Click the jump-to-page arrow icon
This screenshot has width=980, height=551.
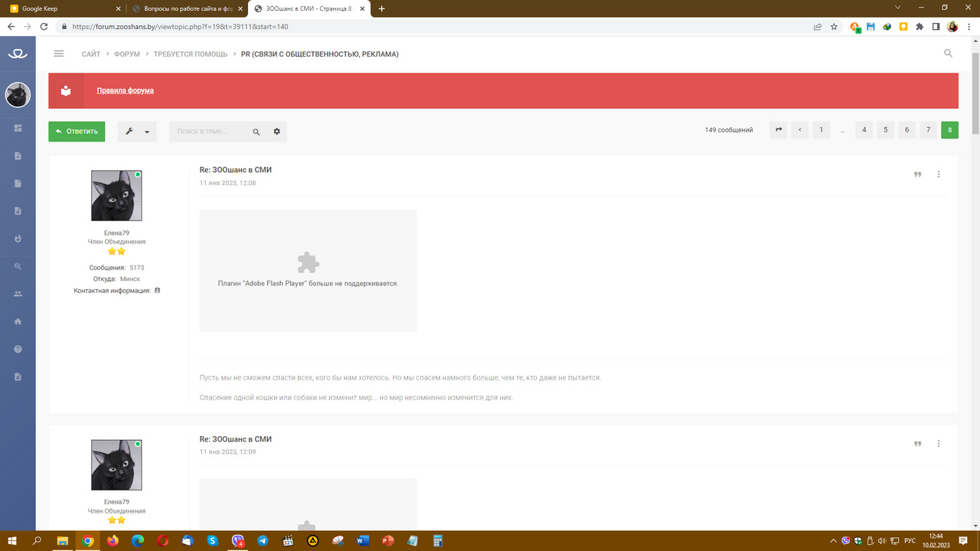(x=778, y=130)
